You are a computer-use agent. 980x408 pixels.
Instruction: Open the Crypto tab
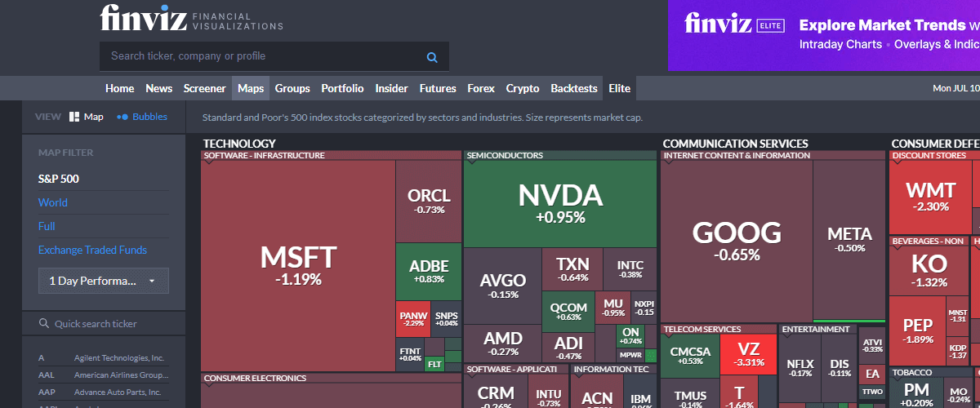click(523, 88)
